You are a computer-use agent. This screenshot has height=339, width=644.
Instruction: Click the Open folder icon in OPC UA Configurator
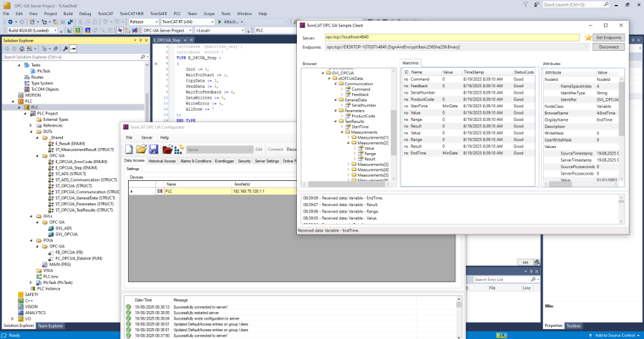pyautogui.click(x=142, y=149)
